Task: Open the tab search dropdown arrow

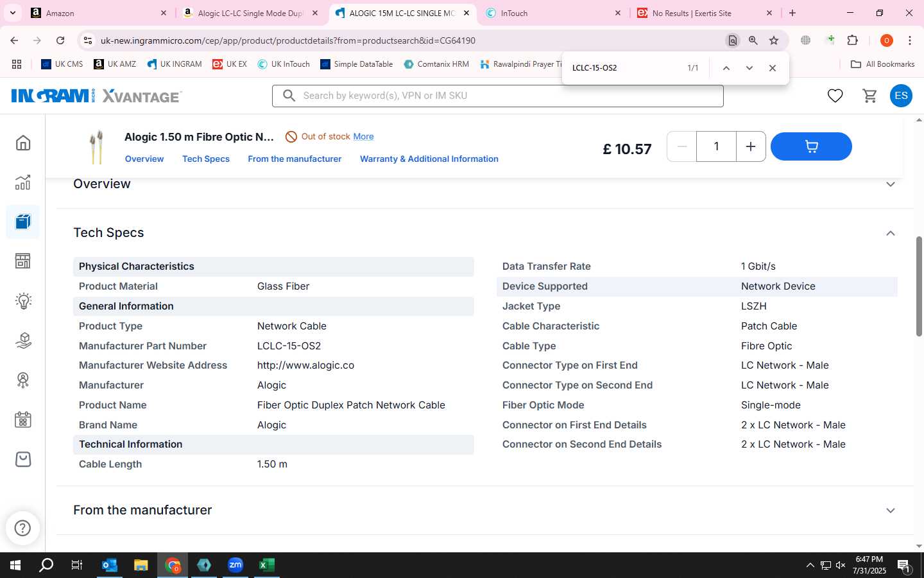Action: (x=12, y=13)
